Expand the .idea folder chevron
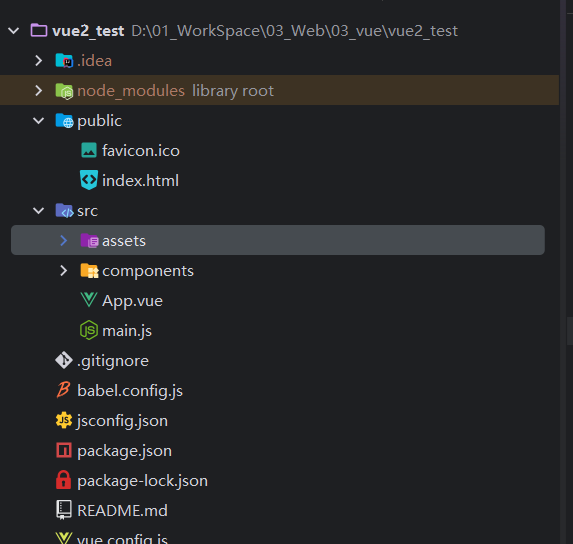573x544 pixels. point(39,61)
